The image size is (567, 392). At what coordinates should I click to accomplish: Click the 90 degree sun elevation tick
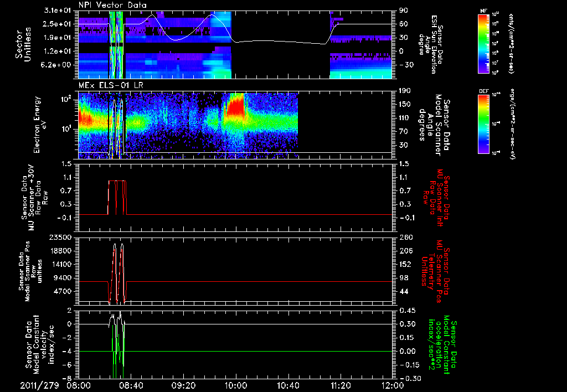pos(403,11)
